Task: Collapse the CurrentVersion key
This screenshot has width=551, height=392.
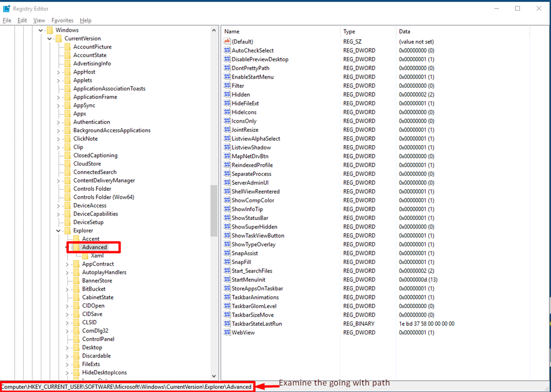Action: point(50,39)
